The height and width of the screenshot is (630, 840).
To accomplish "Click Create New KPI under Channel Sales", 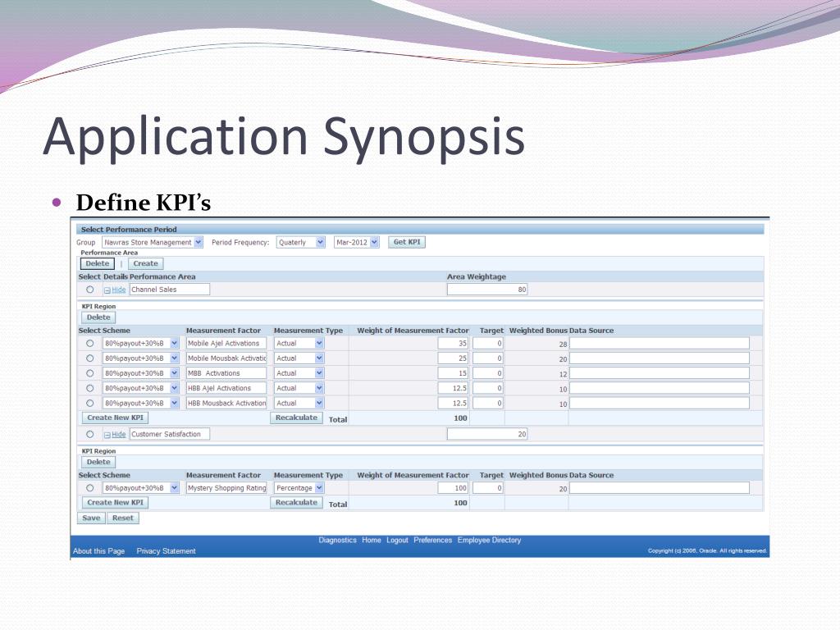I will pos(115,418).
